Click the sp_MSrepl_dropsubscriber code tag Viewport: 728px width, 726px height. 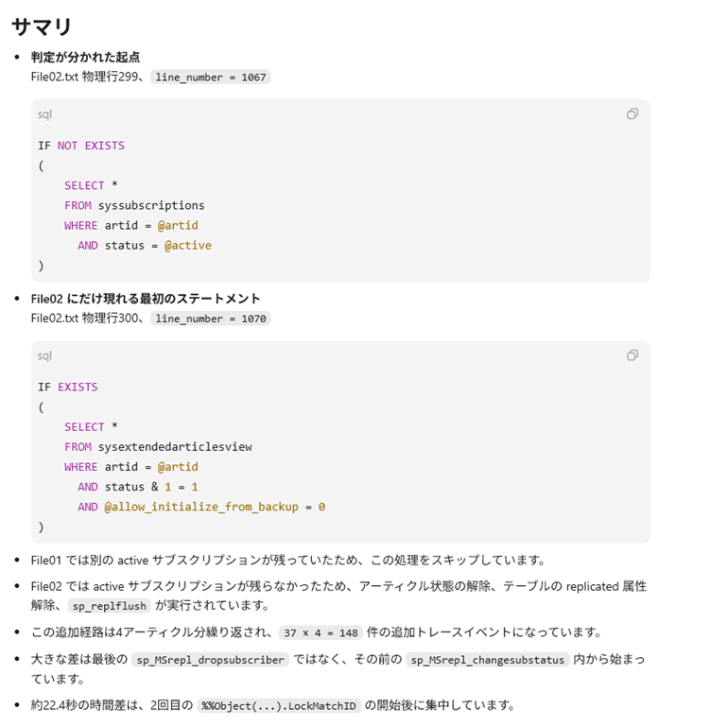[210, 660]
